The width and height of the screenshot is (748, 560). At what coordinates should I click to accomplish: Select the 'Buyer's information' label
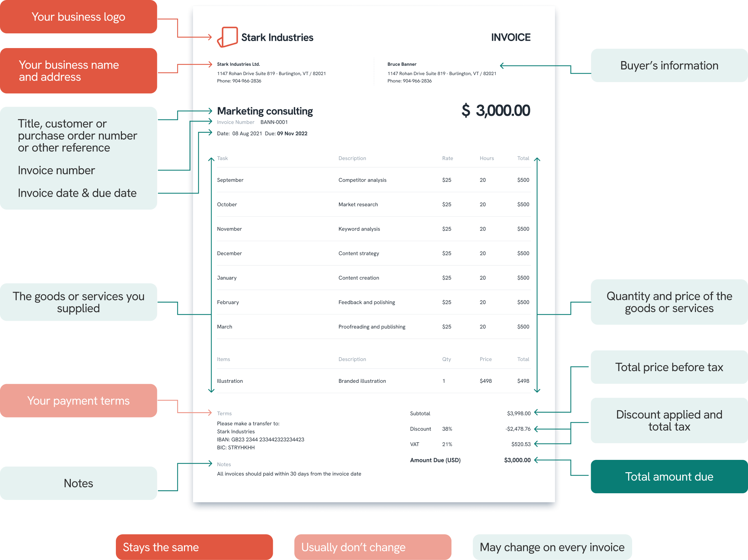pos(669,65)
